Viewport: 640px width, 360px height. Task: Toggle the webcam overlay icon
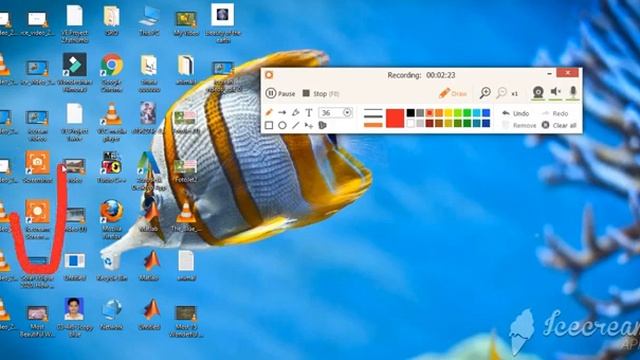coord(538,93)
